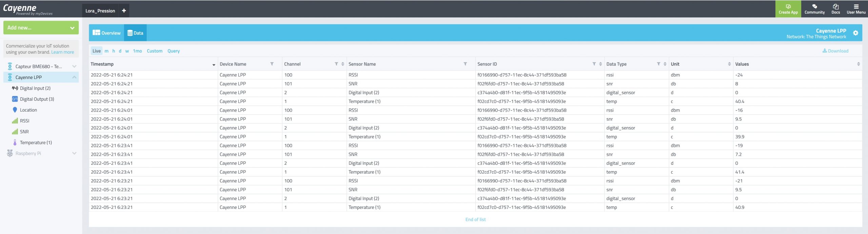The width and height of the screenshot is (868, 234).
Task: Filter the Channel column
Action: (x=336, y=64)
